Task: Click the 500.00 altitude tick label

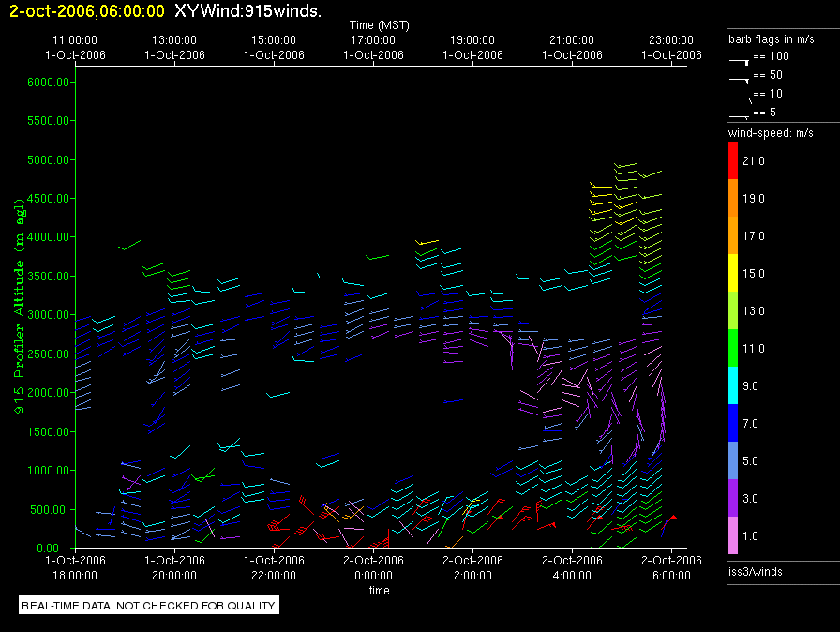Action: point(52,509)
